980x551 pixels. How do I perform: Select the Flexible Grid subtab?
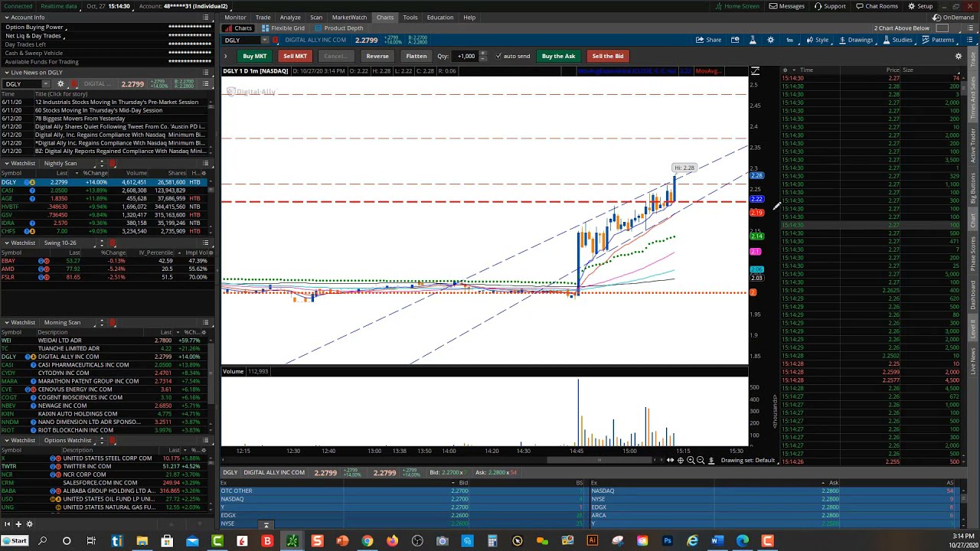[x=283, y=28]
